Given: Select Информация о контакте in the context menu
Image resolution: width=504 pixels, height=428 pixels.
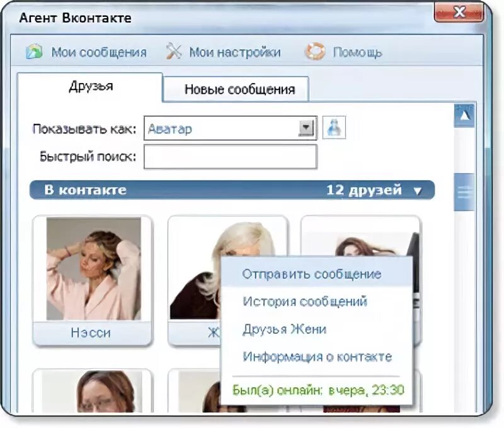Looking at the screenshot, I should tap(316, 357).
